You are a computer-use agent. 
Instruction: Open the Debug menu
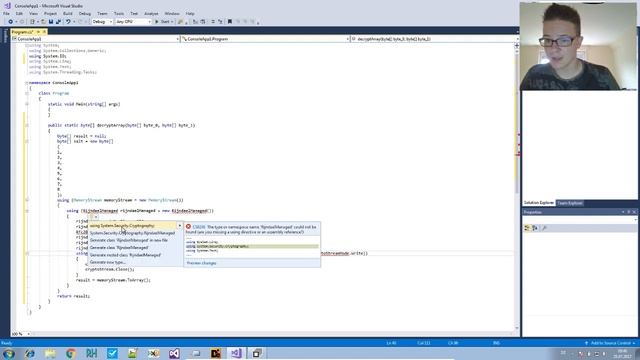pos(84,13)
